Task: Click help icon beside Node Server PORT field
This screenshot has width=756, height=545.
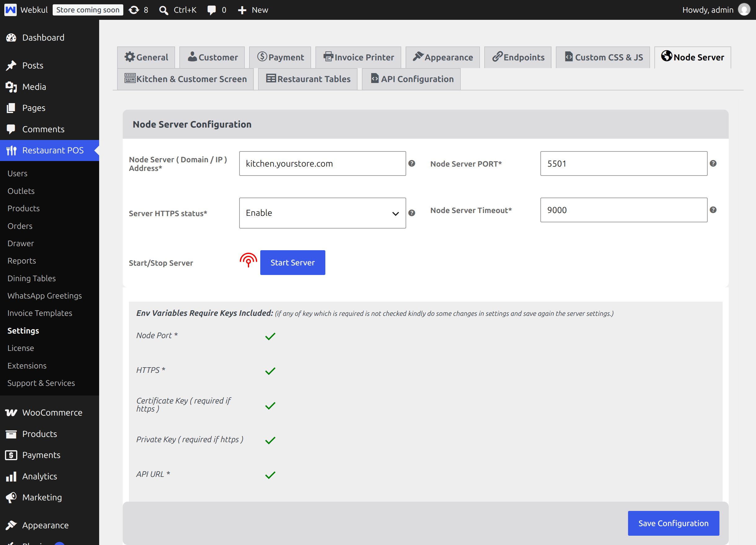Action: (713, 163)
